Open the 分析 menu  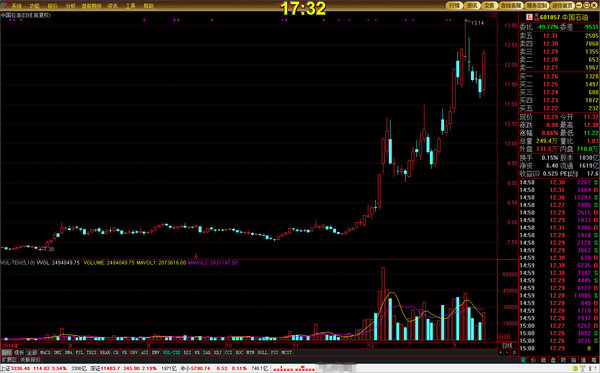(x=71, y=6)
